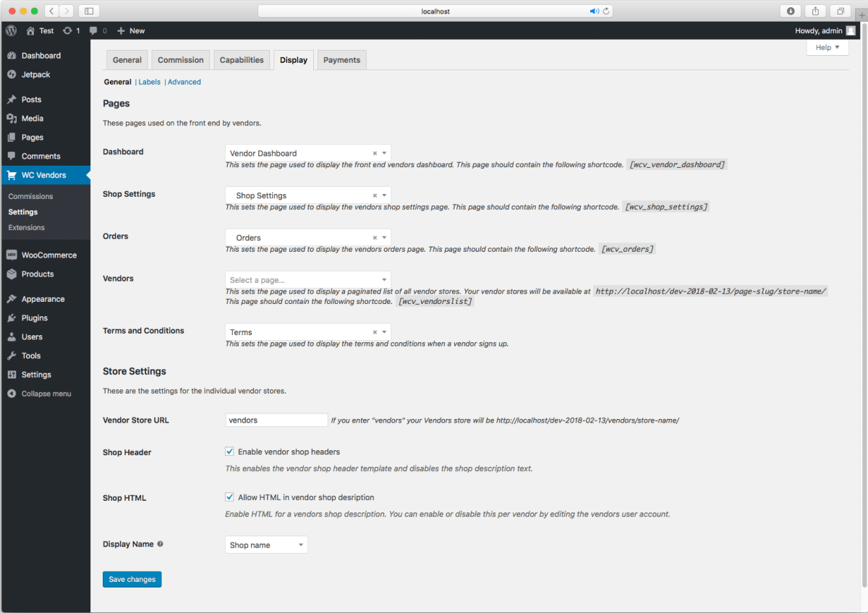Screen dimensions: 868x613
Task: Open the Labels settings link
Action: click(x=149, y=82)
